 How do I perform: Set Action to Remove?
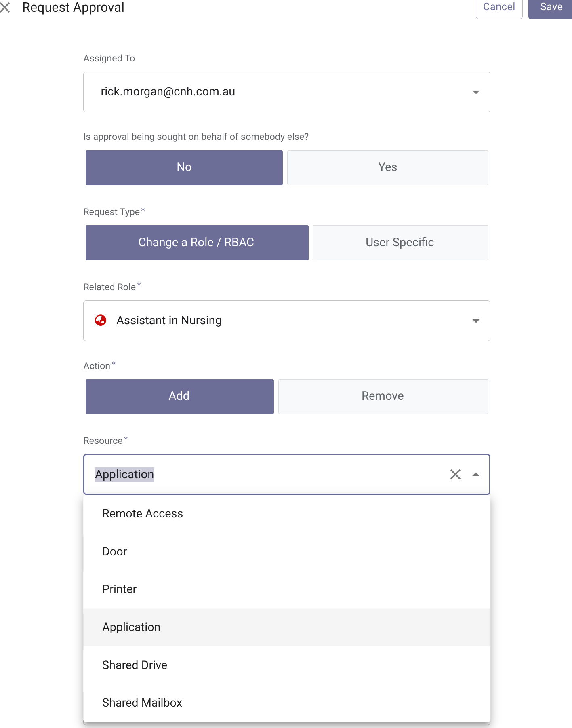(x=383, y=396)
